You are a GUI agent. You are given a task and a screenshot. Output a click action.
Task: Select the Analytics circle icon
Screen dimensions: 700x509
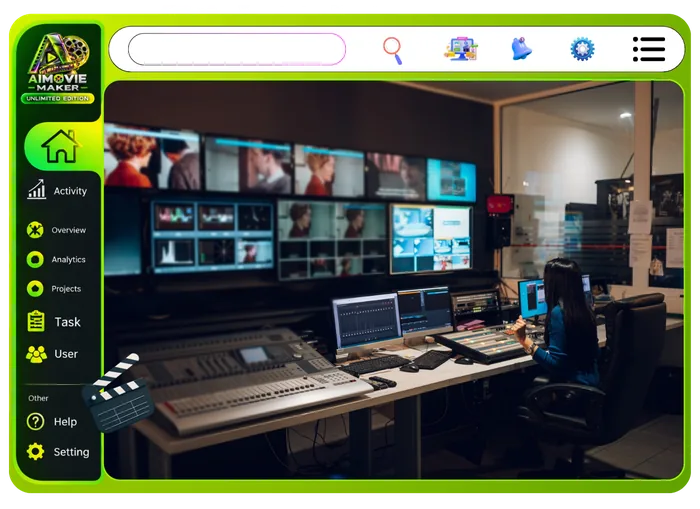(35, 259)
